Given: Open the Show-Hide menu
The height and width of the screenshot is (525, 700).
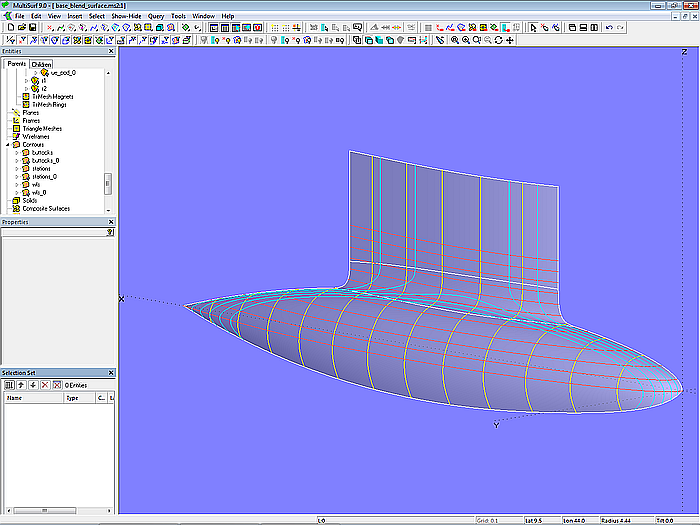Looking at the screenshot, I should [x=126, y=16].
